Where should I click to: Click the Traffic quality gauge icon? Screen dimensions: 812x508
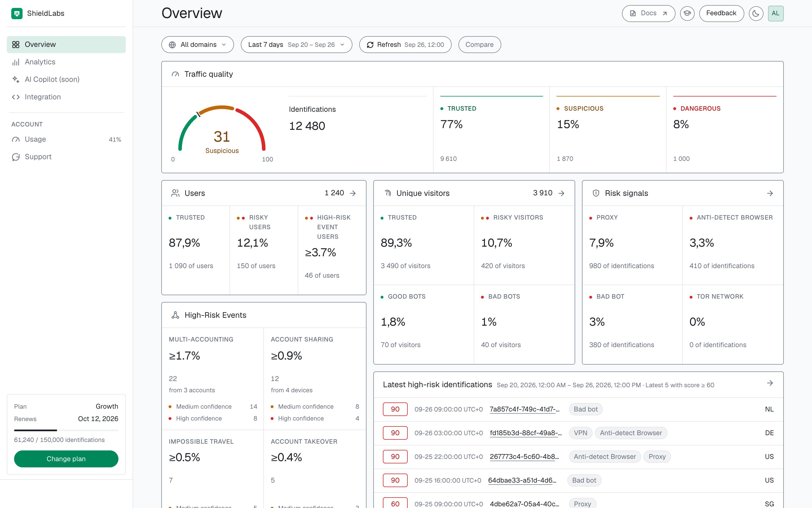175,74
